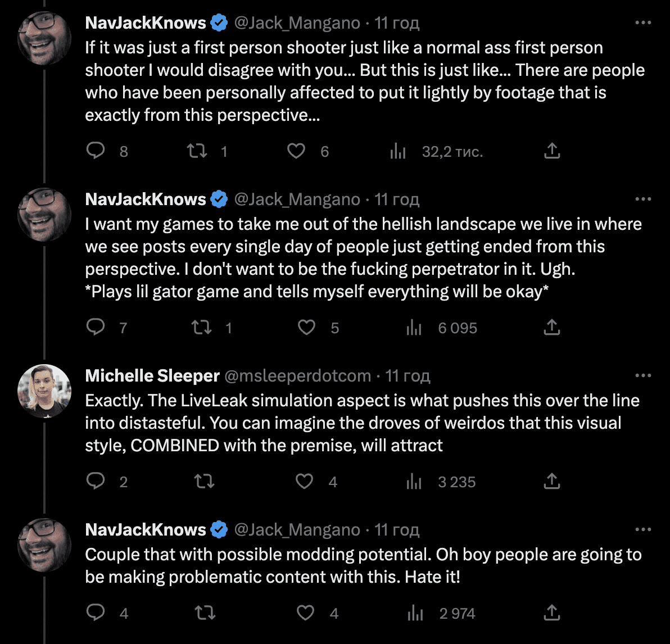Click NavJackKnows avatar on first tweet

[x=44, y=38]
